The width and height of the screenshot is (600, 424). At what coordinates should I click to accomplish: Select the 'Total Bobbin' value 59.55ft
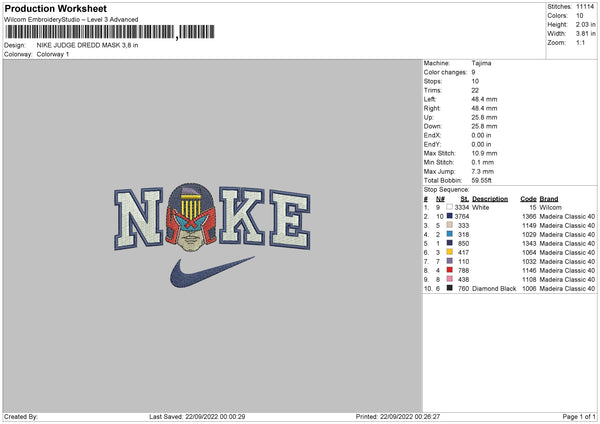(x=481, y=180)
